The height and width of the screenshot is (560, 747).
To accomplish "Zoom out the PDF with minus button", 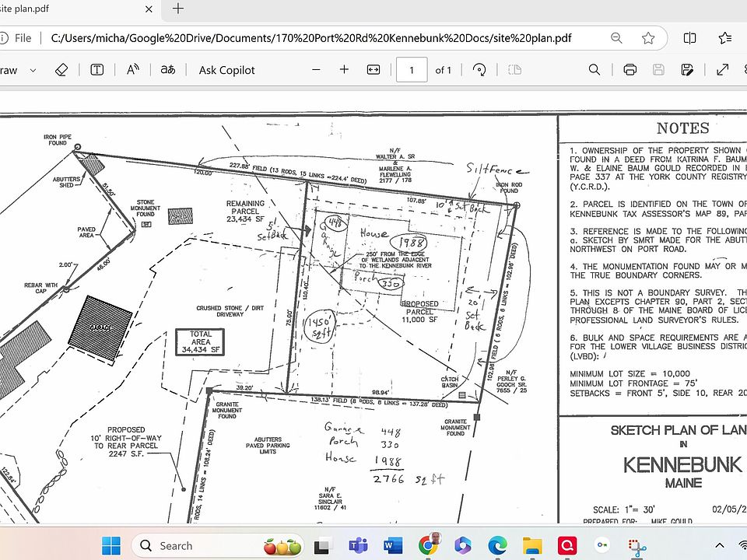I will (316, 70).
